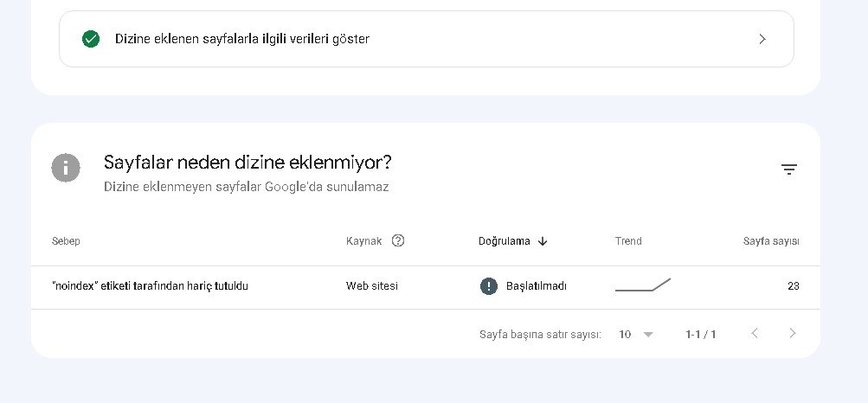
Task: Click the Kaynak column header
Action: [x=363, y=241]
